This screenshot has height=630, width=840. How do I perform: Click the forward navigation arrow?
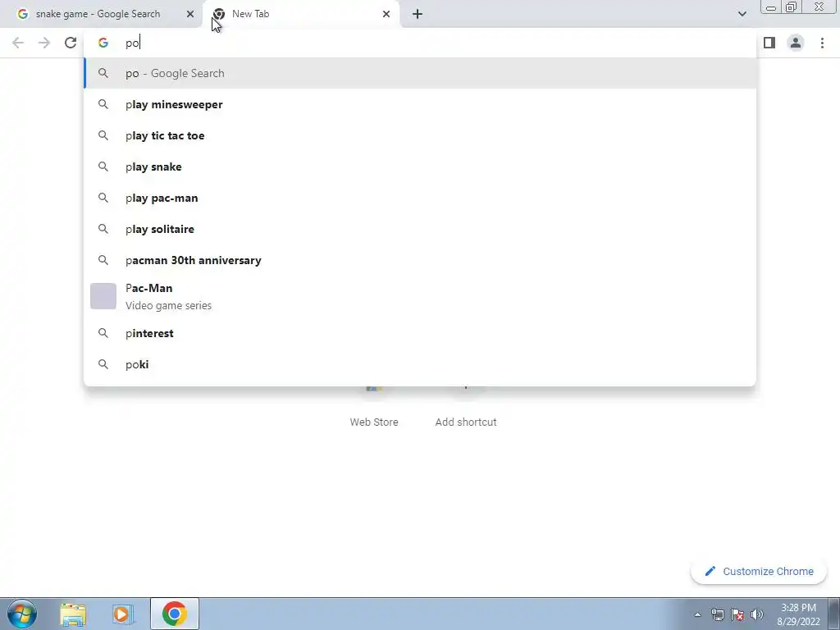point(44,43)
